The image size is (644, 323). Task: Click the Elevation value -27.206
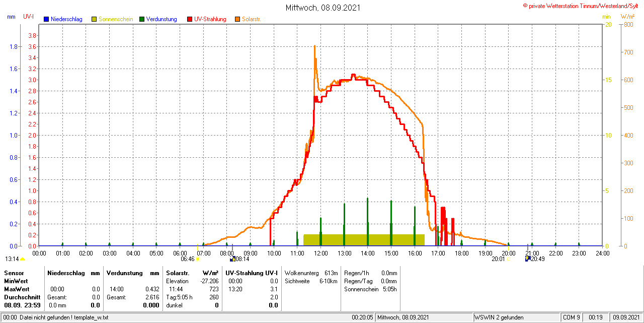(209, 281)
